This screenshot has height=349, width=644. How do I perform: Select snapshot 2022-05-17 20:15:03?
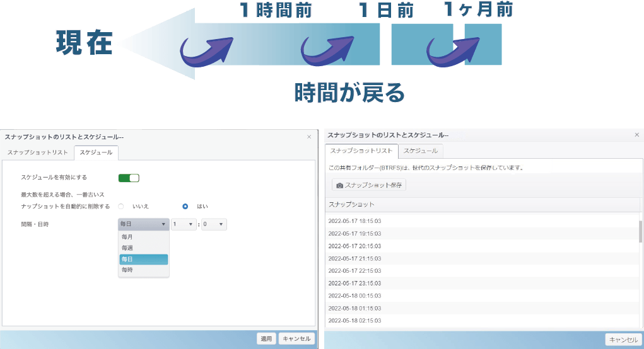click(x=482, y=246)
